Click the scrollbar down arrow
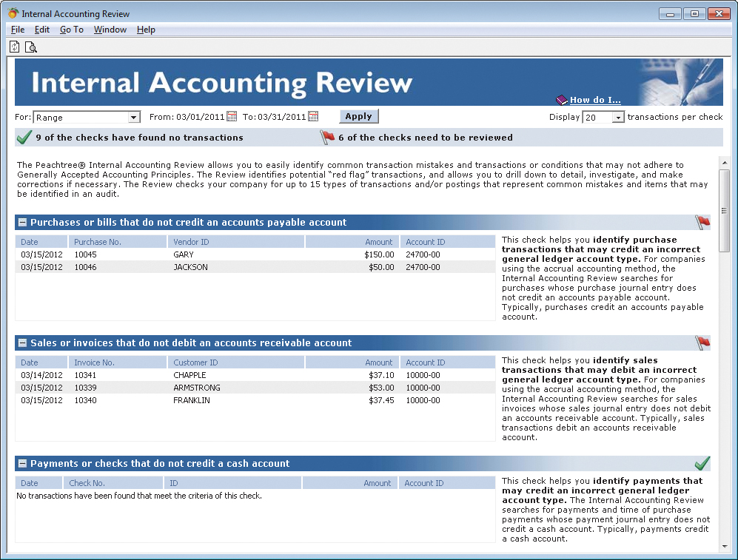Image resolution: width=738 pixels, height=560 pixels. (725, 547)
